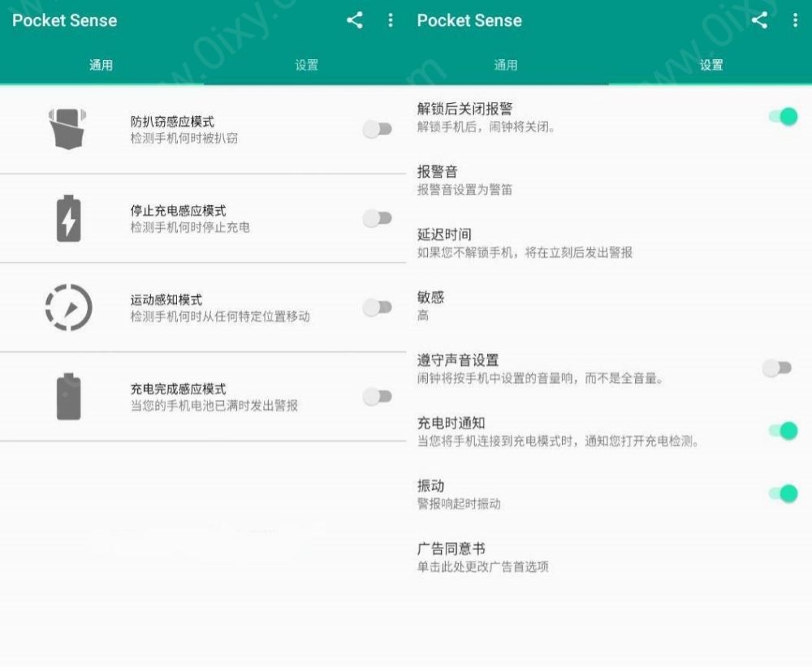Toggle the 充电时通知 switch off

click(783, 431)
